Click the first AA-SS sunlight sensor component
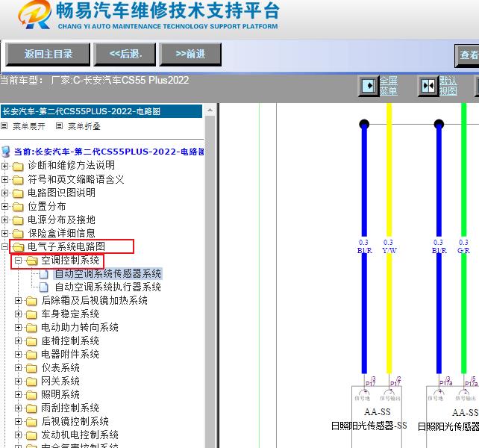 pos(377,417)
